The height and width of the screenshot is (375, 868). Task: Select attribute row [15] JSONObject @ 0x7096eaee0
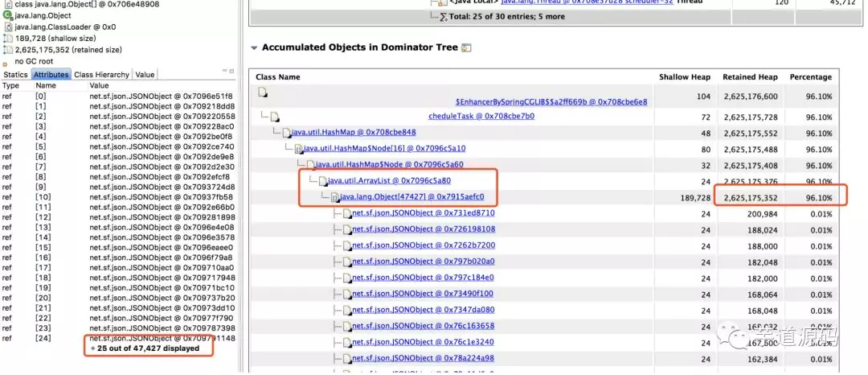118,247
